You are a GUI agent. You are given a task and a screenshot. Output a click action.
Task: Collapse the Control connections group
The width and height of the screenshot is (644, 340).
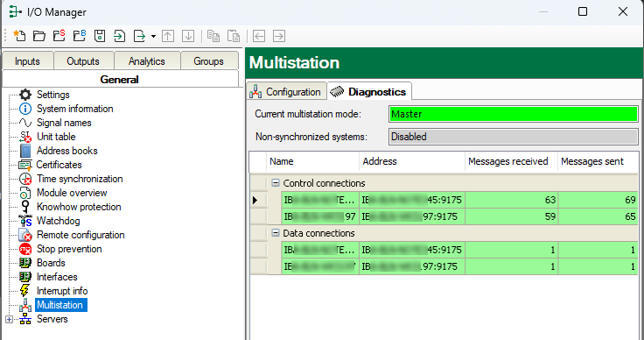pyautogui.click(x=276, y=183)
